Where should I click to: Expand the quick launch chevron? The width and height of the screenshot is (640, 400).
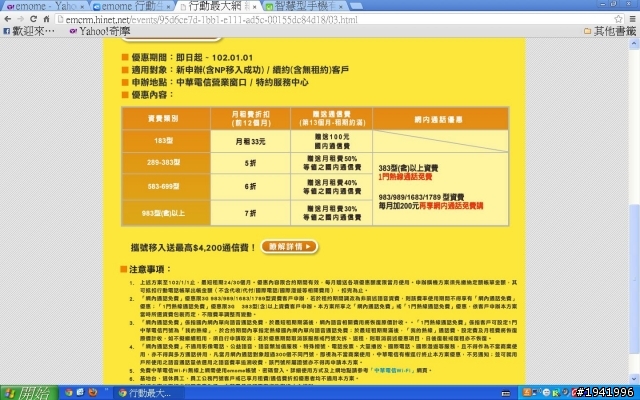(x=107, y=390)
